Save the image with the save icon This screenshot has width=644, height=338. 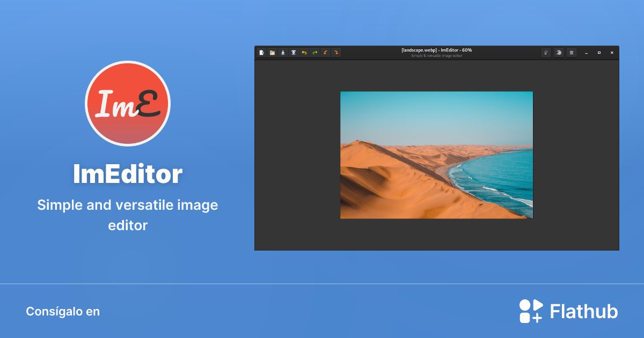tap(283, 53)
